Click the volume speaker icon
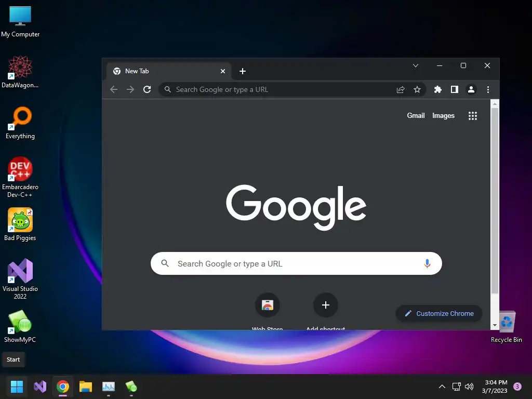532x399 pixels. tap(469, 387)
